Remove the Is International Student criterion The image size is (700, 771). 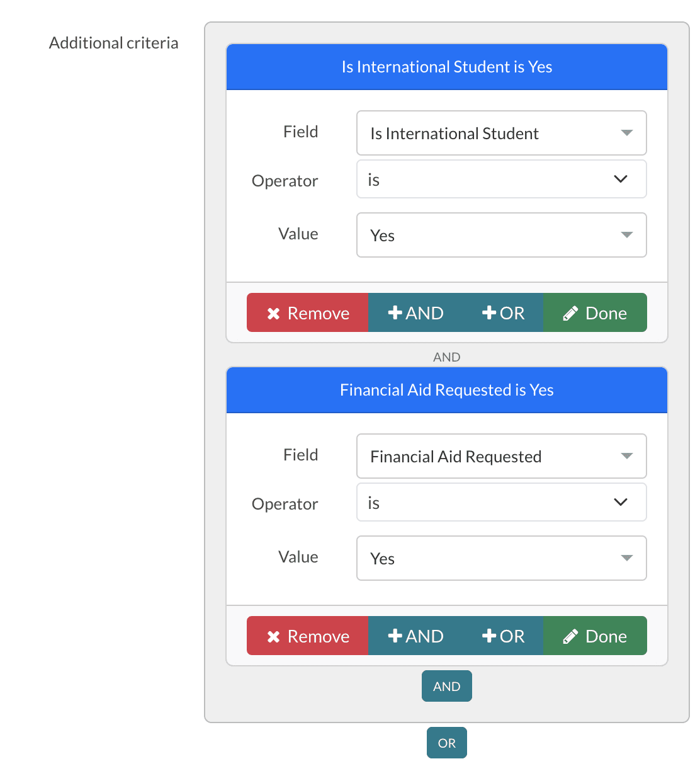308,313
